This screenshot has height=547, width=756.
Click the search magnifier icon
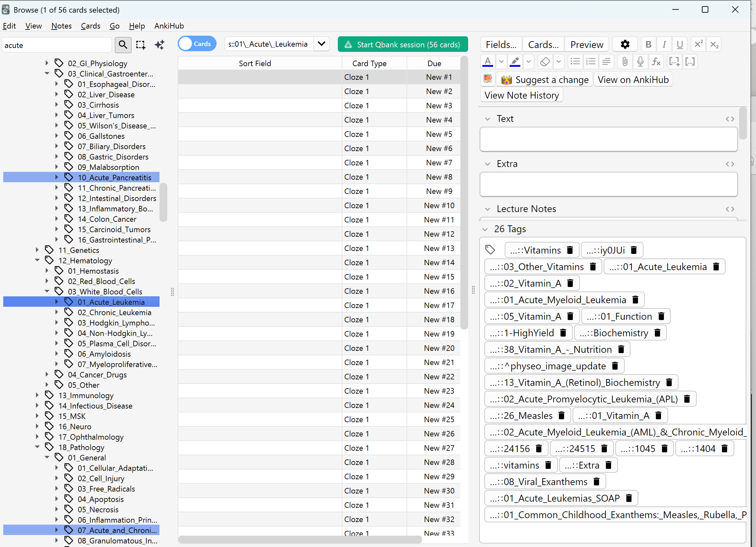[123, 45]
